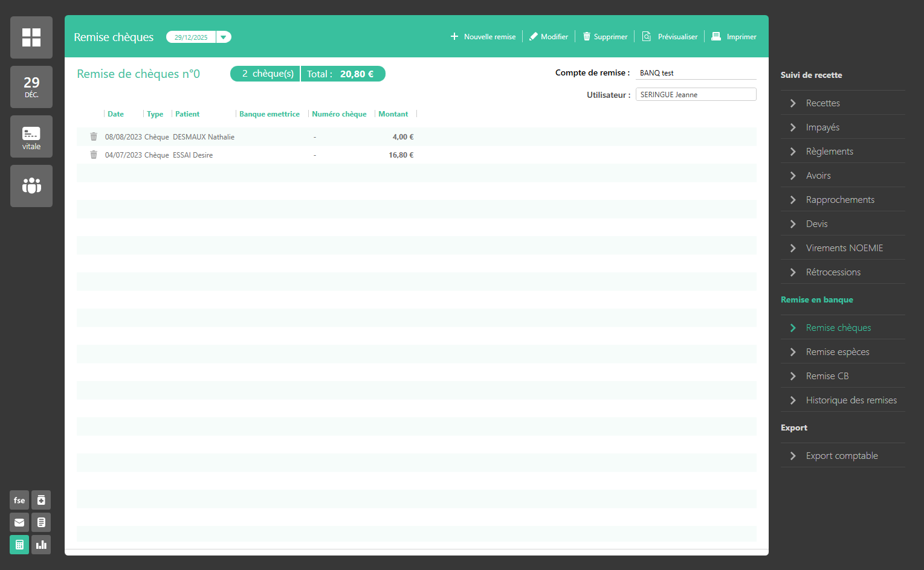Open the dashboard grid icon
The height and width of the screenshot is (570, 924).
[31, 37]
